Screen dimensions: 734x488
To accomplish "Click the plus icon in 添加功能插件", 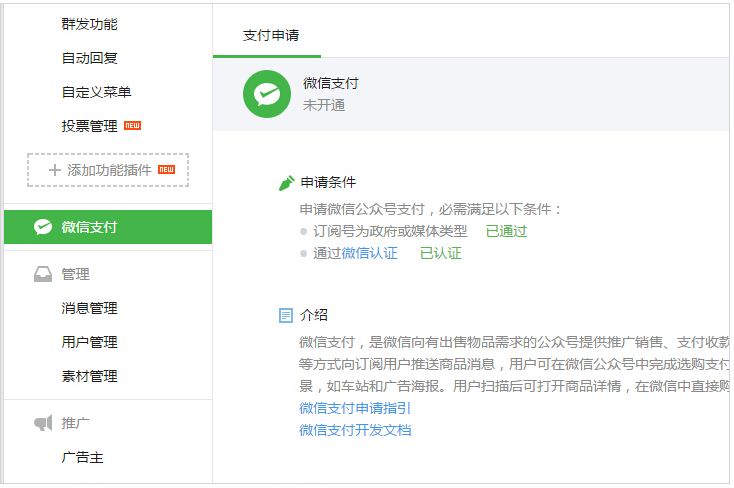I will (x=55, y=170).
